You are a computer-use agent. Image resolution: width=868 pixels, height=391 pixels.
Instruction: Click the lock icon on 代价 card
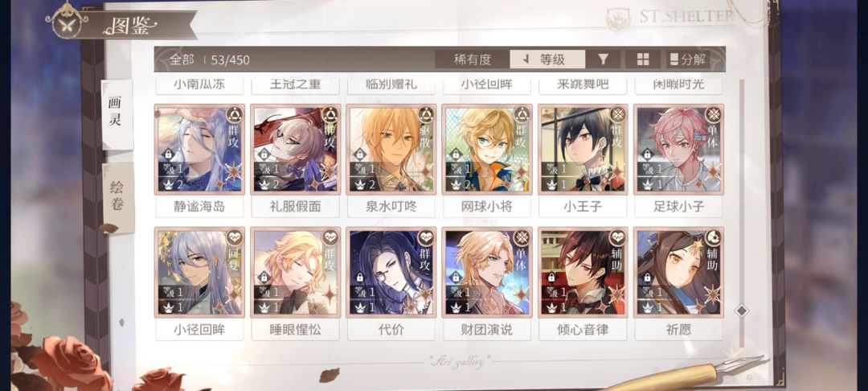[x=360, y=277]
